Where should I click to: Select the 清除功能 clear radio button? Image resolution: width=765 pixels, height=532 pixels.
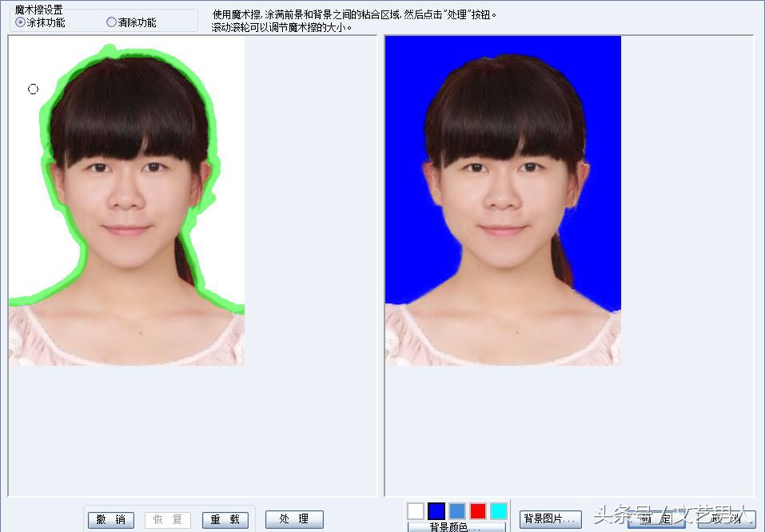[x=111, y=22]
